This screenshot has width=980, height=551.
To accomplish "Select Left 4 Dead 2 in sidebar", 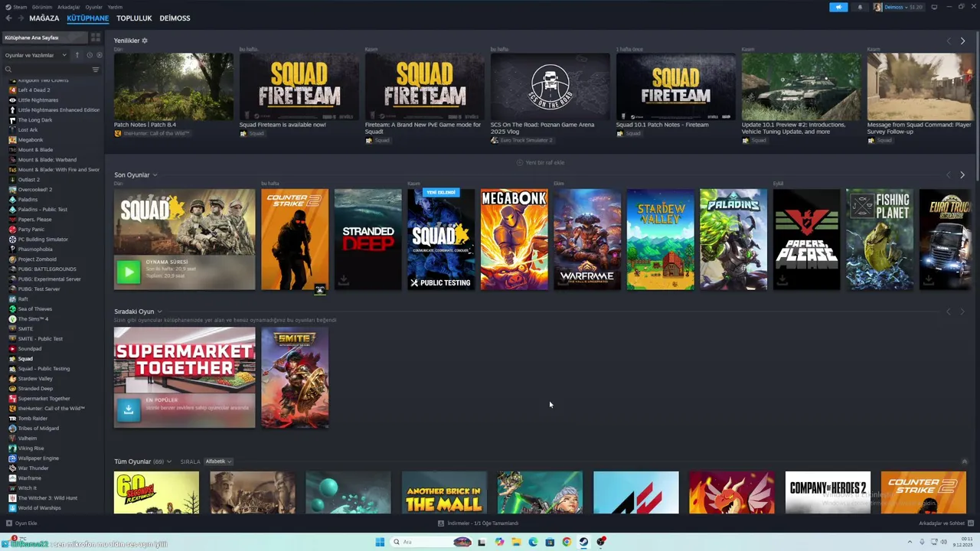I will tap(34, 90).
